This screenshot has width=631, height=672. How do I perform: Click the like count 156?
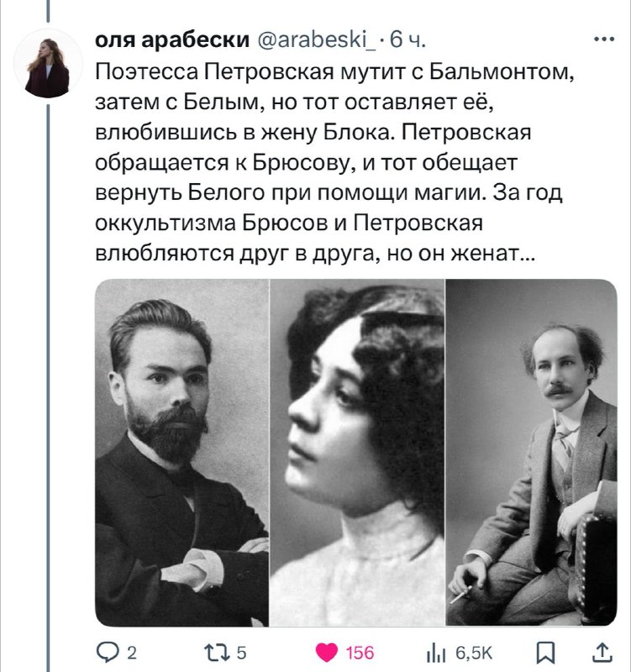pos(360,653)
